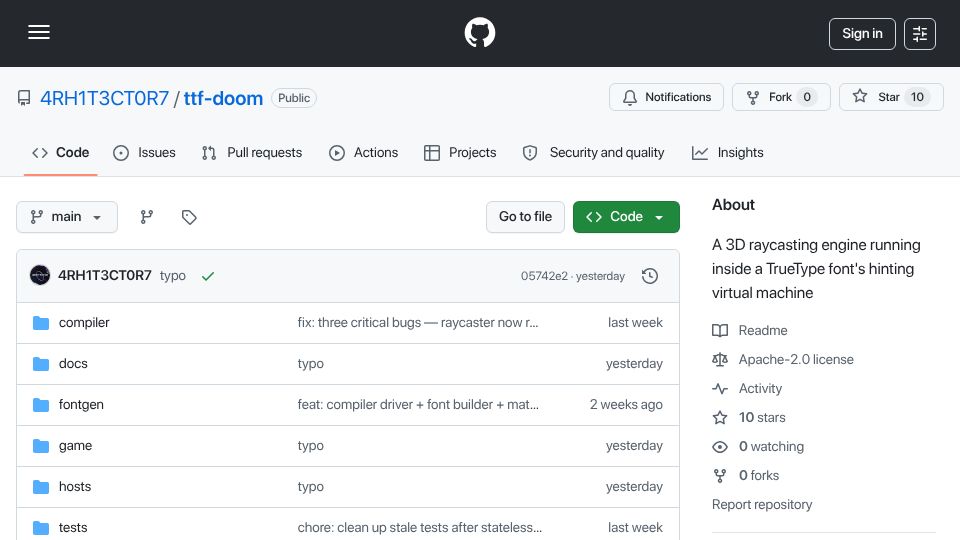
Task: Click the Star count badge 10
Action: (917, 97)
